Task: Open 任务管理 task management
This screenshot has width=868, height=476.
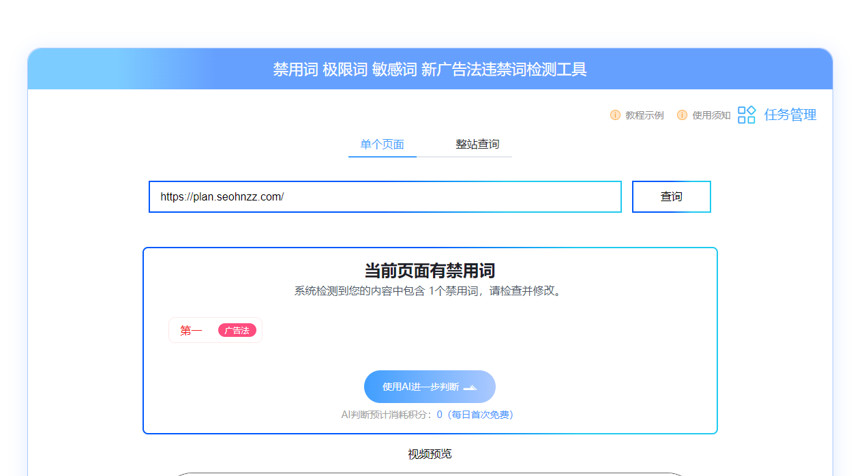Action: coord(790,115)
